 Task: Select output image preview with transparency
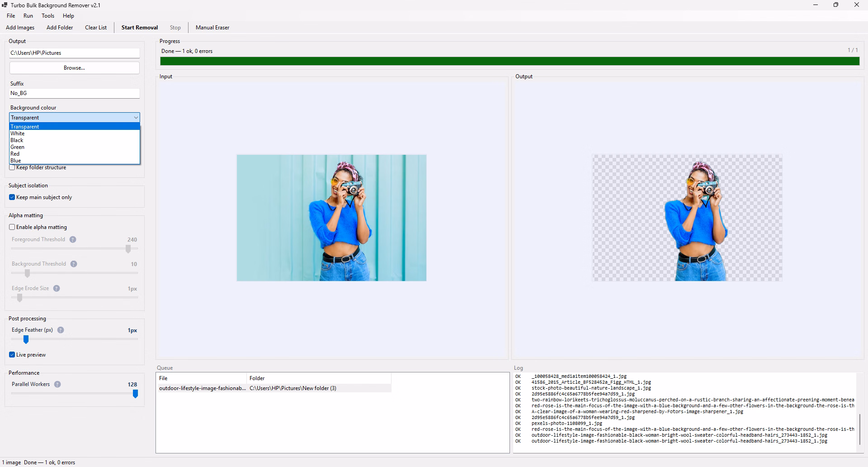[687, 218]
